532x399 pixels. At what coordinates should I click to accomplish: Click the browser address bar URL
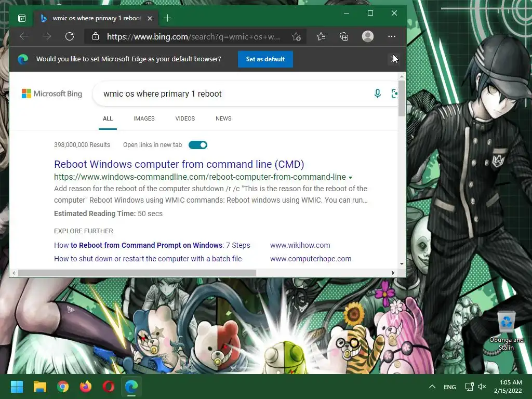point(193,37)
